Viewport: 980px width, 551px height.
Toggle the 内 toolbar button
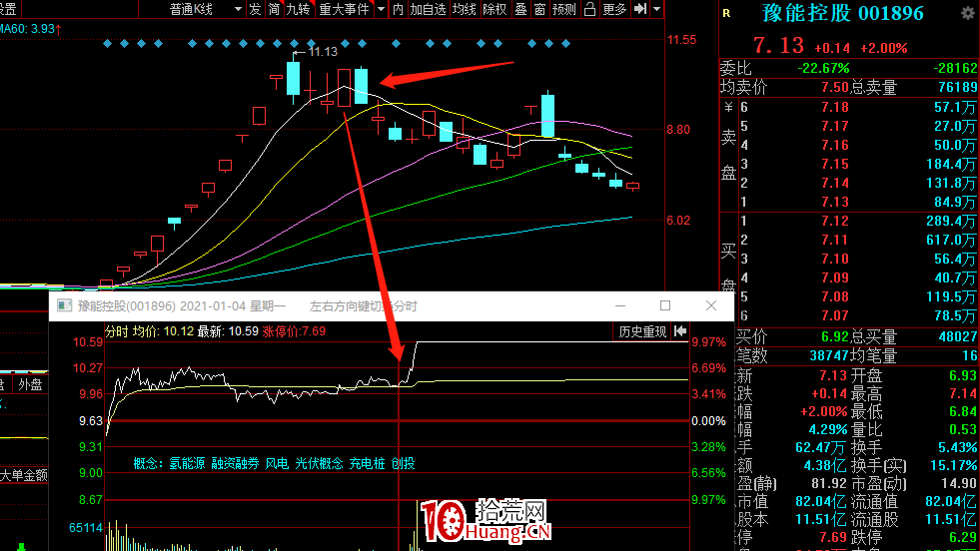pos(399,9)
